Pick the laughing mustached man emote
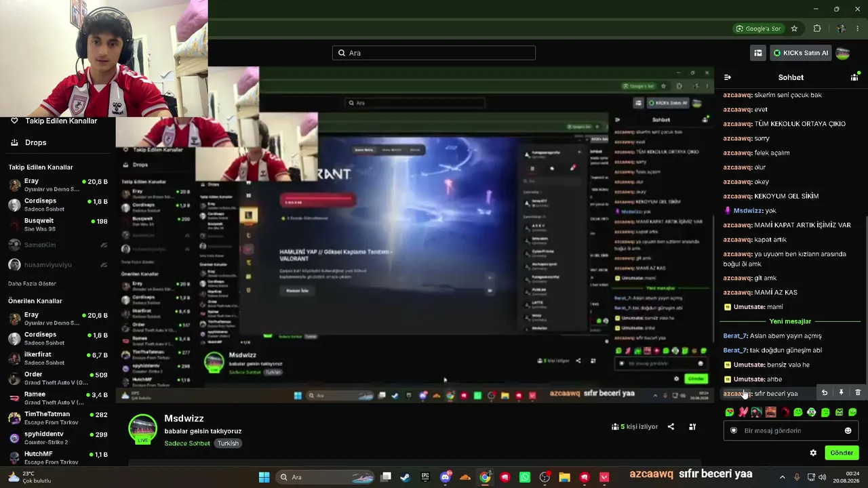Image resolution: width=868 pixels, height=488 pixels. pos(770,412)
